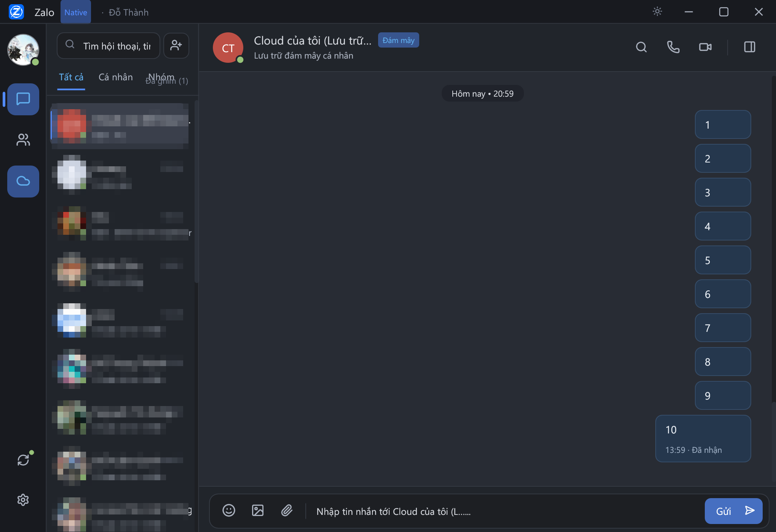Select message bubble "1"
Viewport: 776px width, 532px height.
(723, 125)
